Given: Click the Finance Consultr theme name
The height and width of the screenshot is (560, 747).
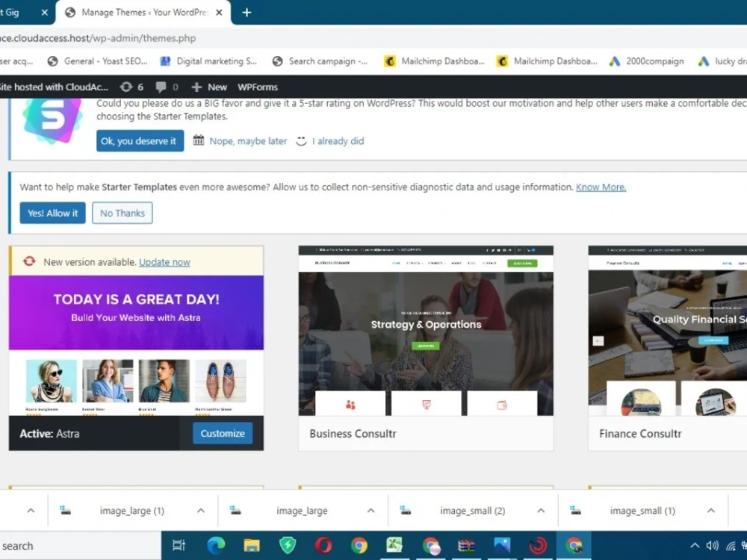Looking at the screenshot, I should [640, 434].
